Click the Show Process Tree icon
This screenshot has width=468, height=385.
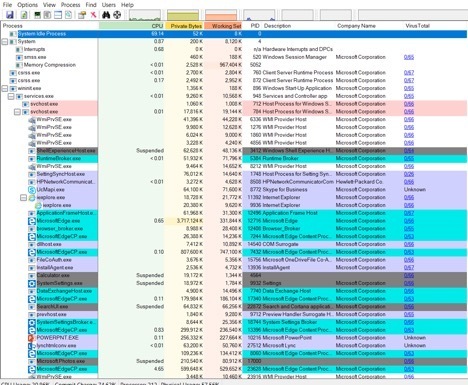47,15
